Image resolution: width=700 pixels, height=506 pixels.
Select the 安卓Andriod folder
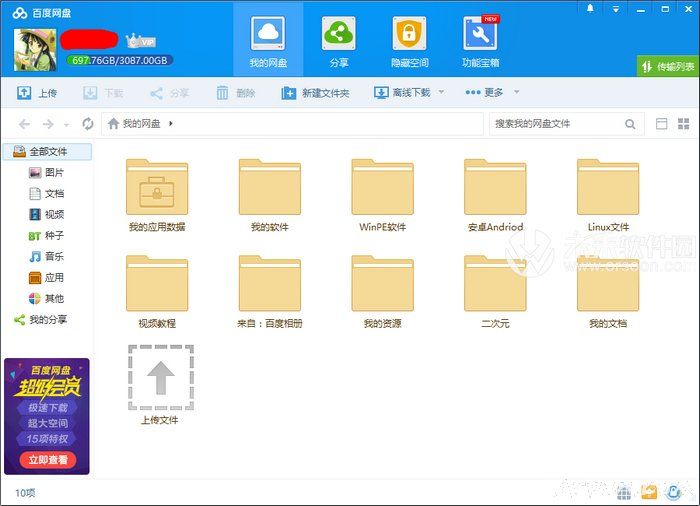pyautogui.click(x=495, y=195)
